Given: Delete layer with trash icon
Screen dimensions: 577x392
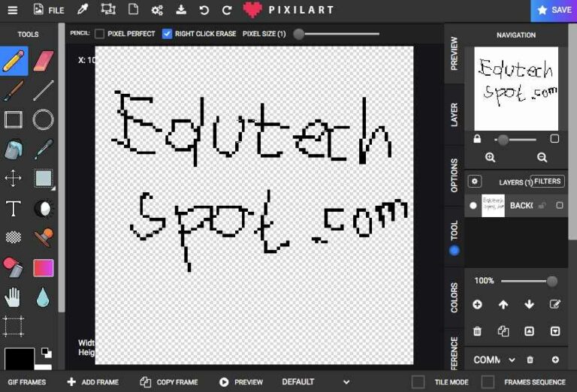Looking at the screenshot, I should pyautogui.click(x=477, y=331).
